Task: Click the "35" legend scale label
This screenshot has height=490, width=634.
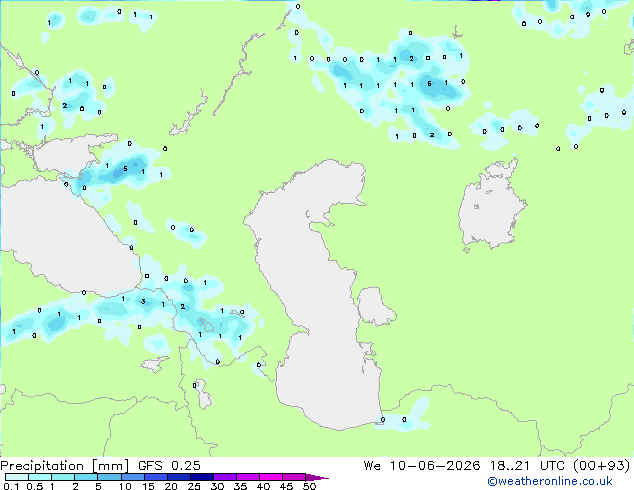Action: 240,486
